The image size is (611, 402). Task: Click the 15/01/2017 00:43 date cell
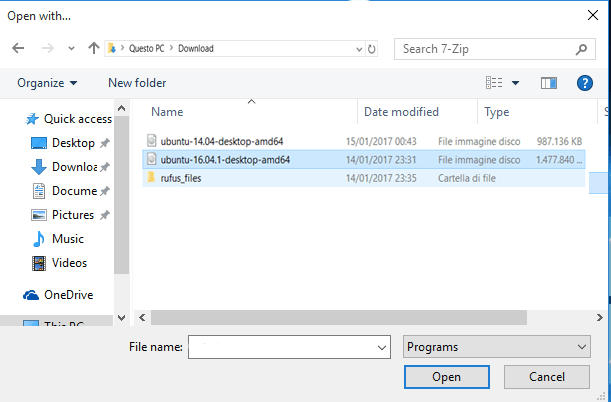click(381, 141)
